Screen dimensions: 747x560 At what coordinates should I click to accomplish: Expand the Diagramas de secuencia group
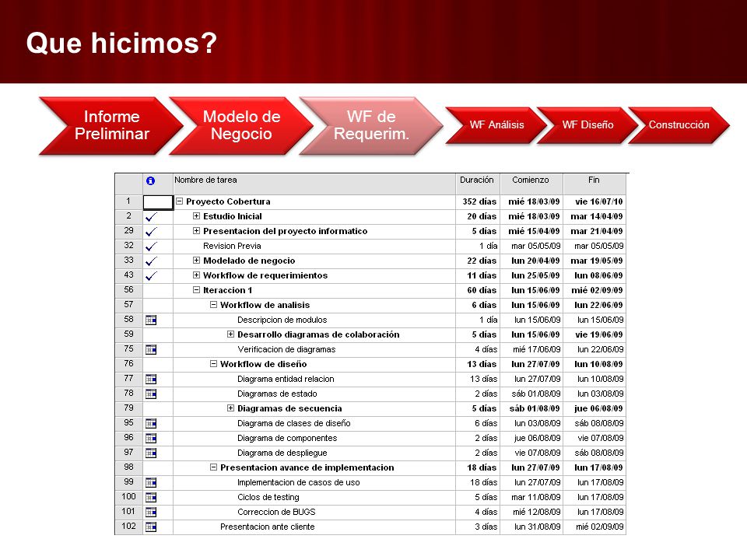(x=230, y=408)
